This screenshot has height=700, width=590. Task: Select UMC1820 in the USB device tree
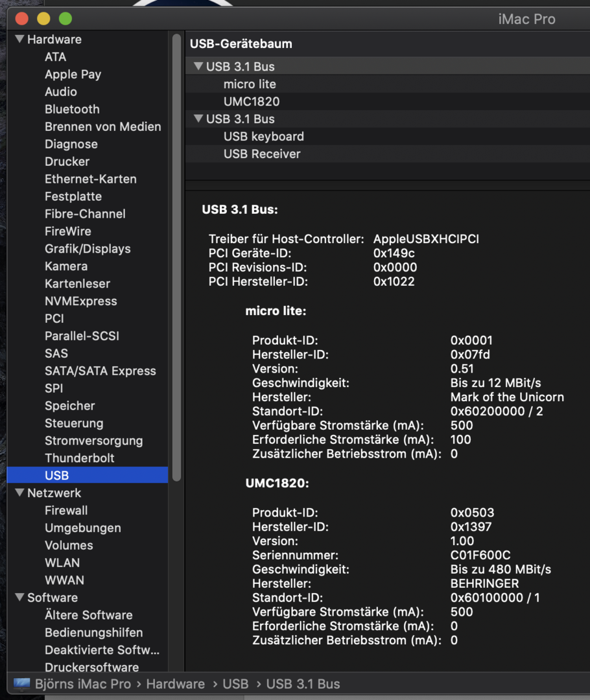pyautogui.click(x=252, y=102)
